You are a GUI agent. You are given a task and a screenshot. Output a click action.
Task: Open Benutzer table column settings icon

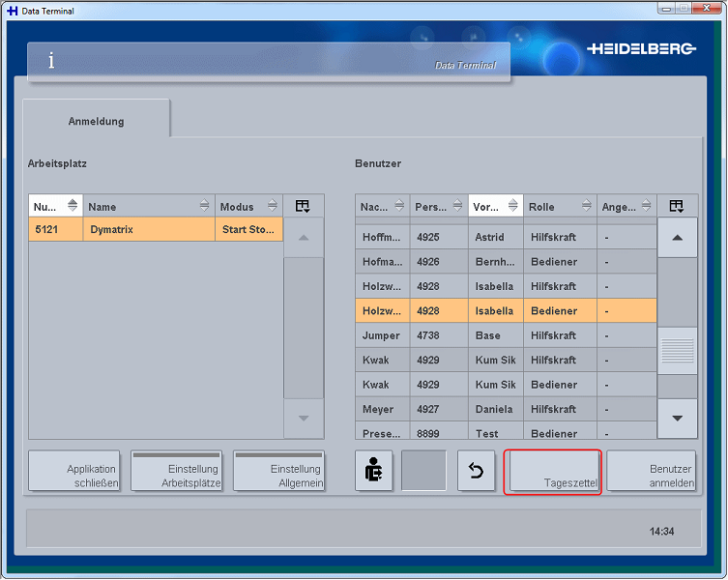point(677,206)
